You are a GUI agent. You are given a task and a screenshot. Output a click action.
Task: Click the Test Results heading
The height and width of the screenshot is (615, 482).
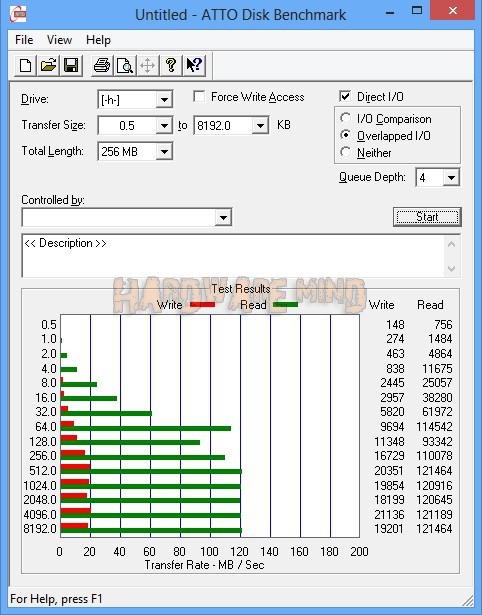tap(241, 289)
